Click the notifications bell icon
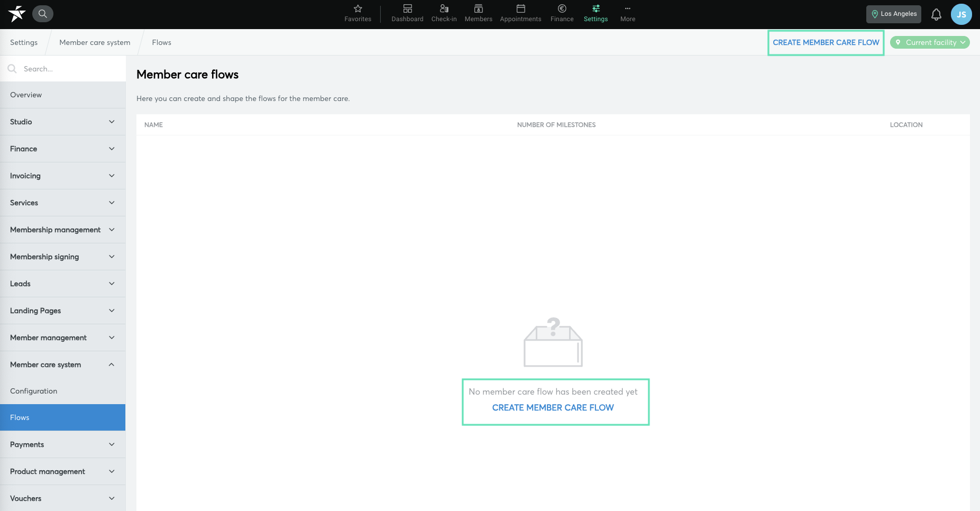 point(936,14)
